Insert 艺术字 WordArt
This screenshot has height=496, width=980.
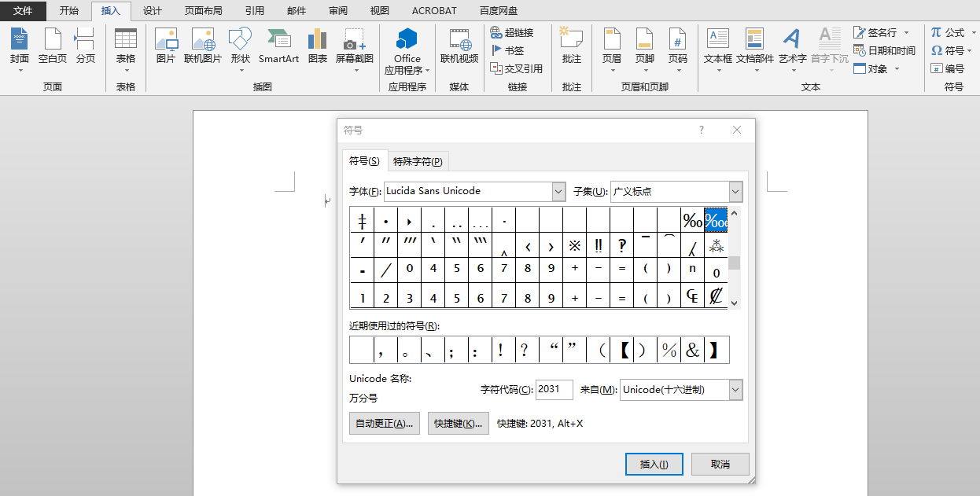click(792, 51)
